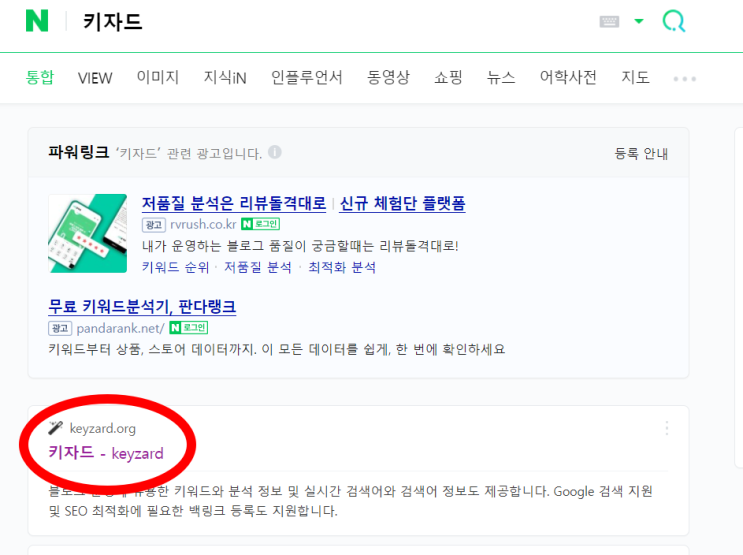Switch to the VIEW tab
743x555 pixels.
click(95, 78)
